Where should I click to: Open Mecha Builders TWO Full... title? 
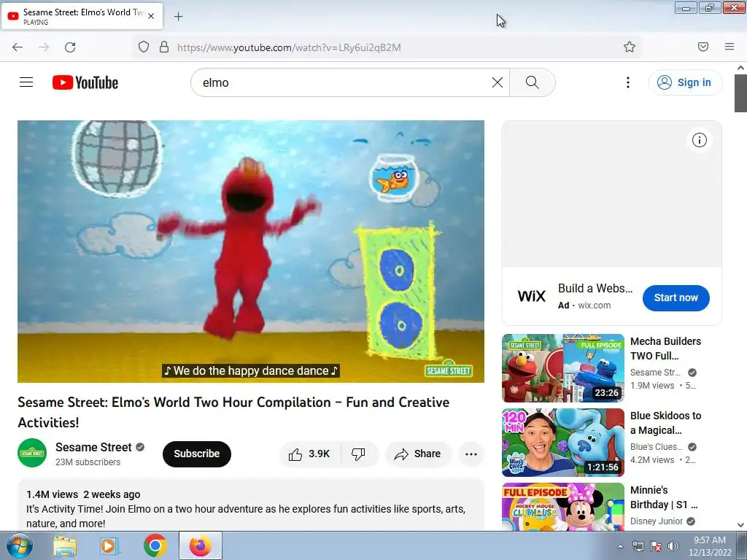(665, 349)
